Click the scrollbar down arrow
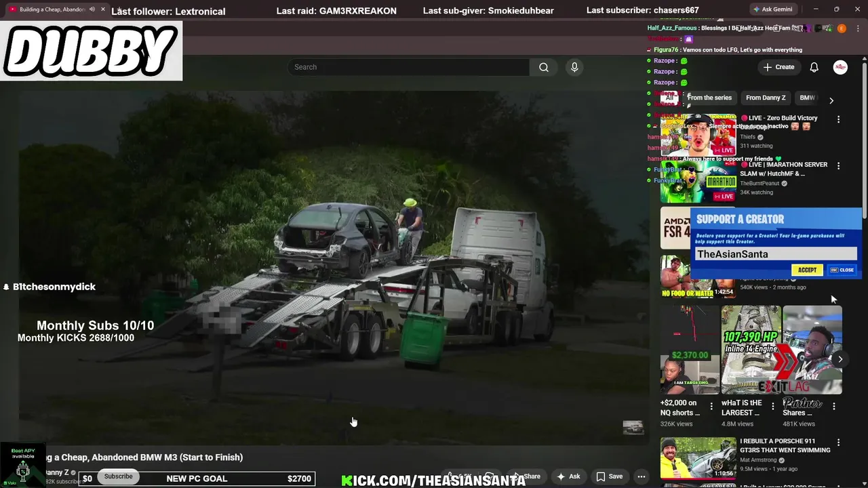This screenshot has width=868, height=488. 864,484
